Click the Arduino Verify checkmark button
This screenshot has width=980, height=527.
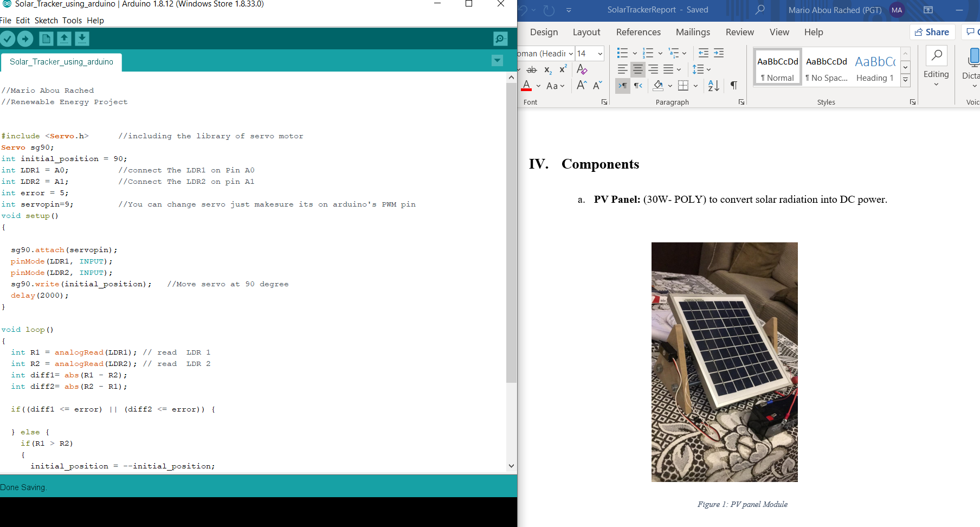click(8, 38)
